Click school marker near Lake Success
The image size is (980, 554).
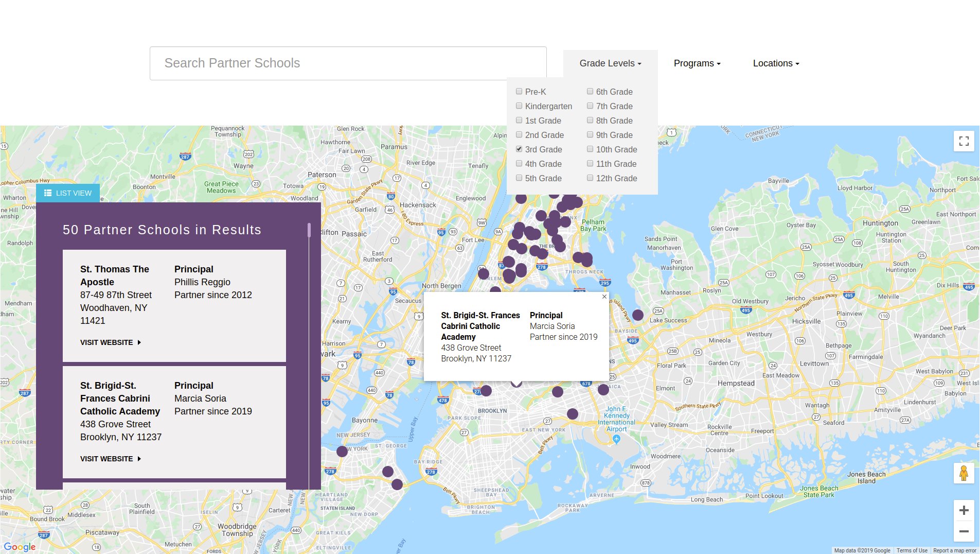pos(637,315)
